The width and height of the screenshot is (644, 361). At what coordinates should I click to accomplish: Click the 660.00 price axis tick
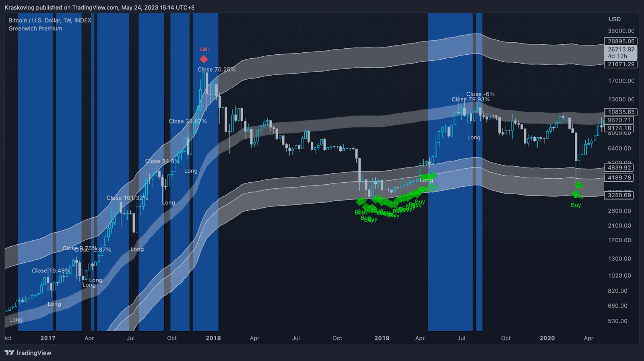point(618,306)
